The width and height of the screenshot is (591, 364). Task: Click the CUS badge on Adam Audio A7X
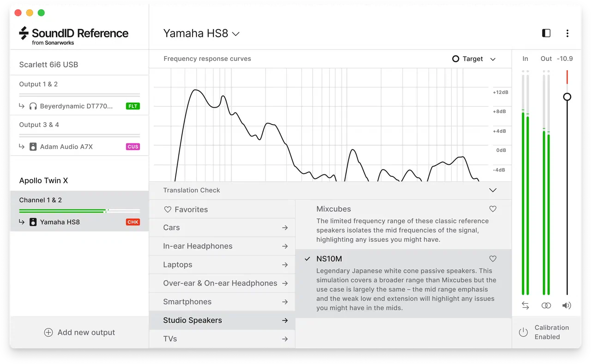133,147
